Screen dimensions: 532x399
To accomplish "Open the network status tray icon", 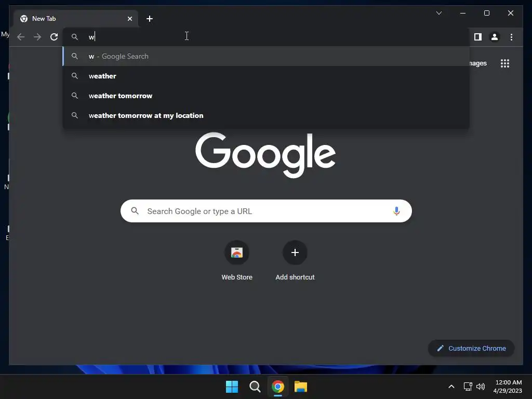I will pyautogui.click(x=468, y=387).
